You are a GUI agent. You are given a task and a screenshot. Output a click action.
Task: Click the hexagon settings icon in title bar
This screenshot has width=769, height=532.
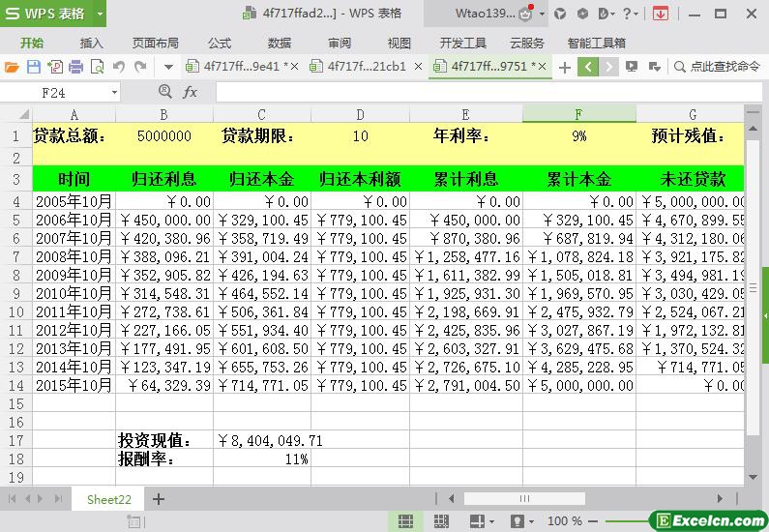point(582,14)
